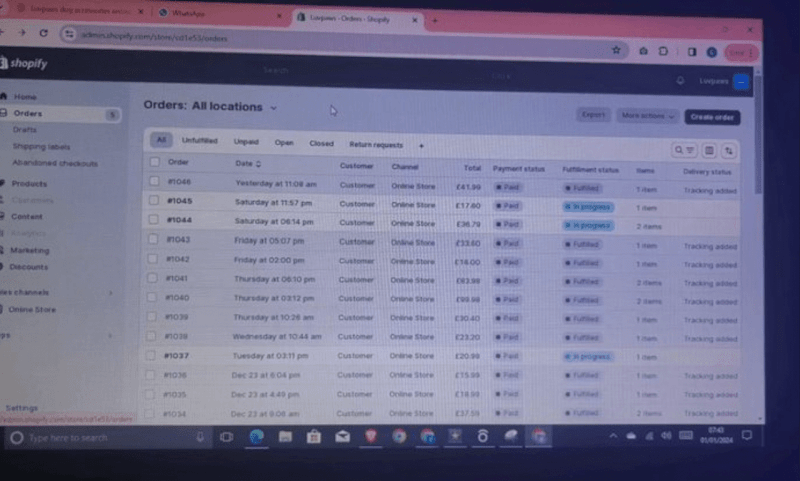Open edit columns icon in orders table
This screenshot has height=481, width=800.
point(709,150)
